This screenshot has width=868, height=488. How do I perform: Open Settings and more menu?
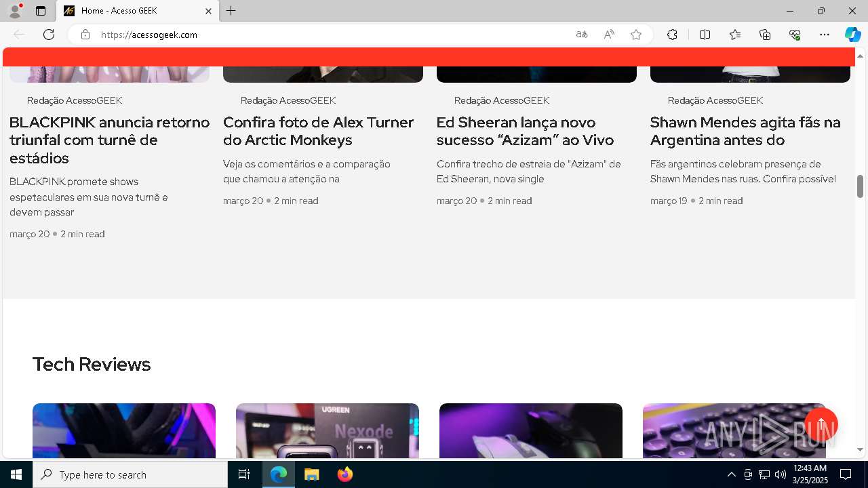click(x=825, y=35)
